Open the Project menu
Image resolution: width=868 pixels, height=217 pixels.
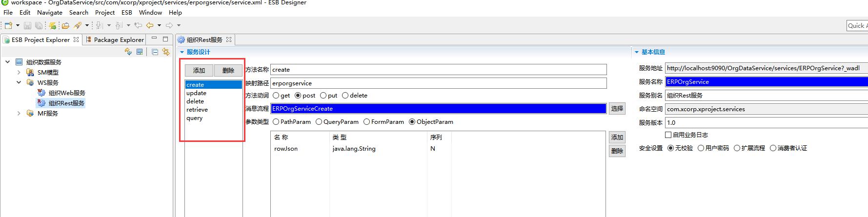click(x=105, y=12)
